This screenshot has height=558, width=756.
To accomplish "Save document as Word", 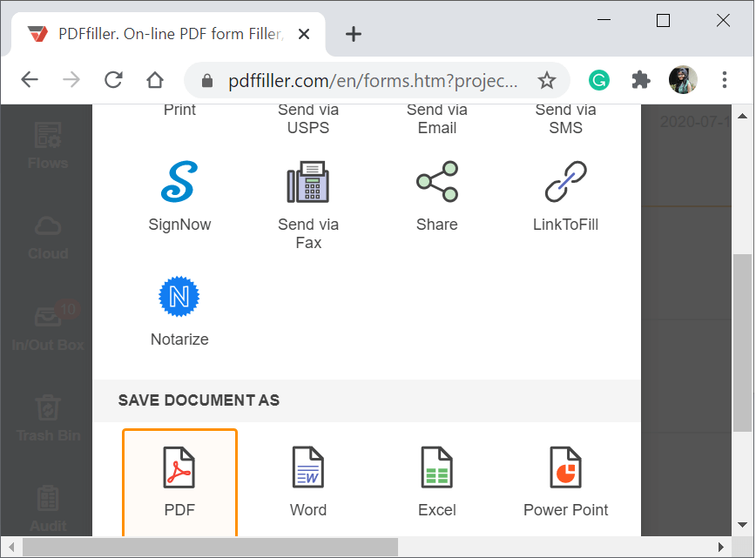I will (308, 482).
